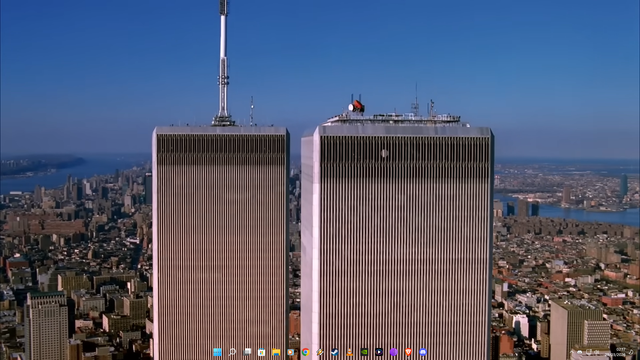Viewport: 640px width, 360px height.
Task: Launch Google Chrome from taskbar
Action: [305, 352]
